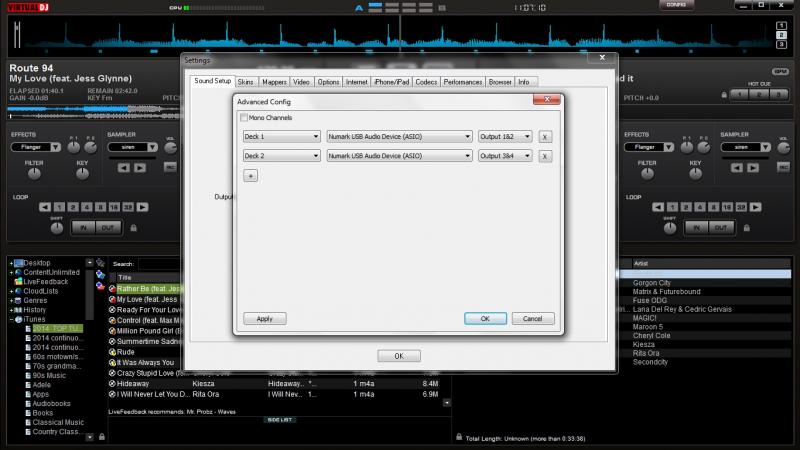Toggle the SIDE LIST button
The height and width of the screenshot is (450, 800).
[280, 420]
